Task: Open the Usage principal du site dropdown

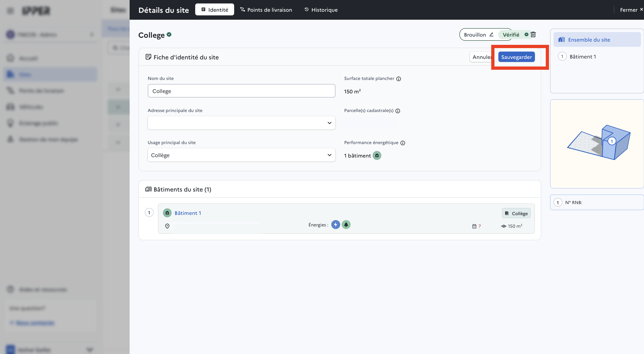Action: 241,155
